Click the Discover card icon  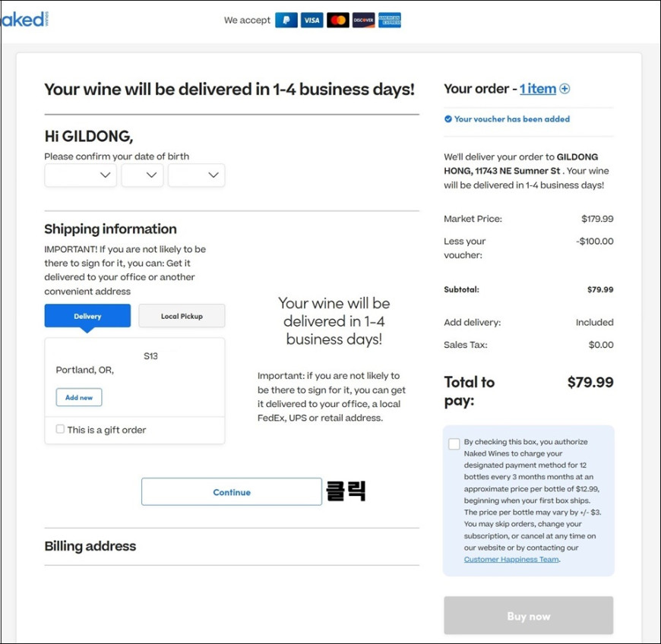pos(363,20)
